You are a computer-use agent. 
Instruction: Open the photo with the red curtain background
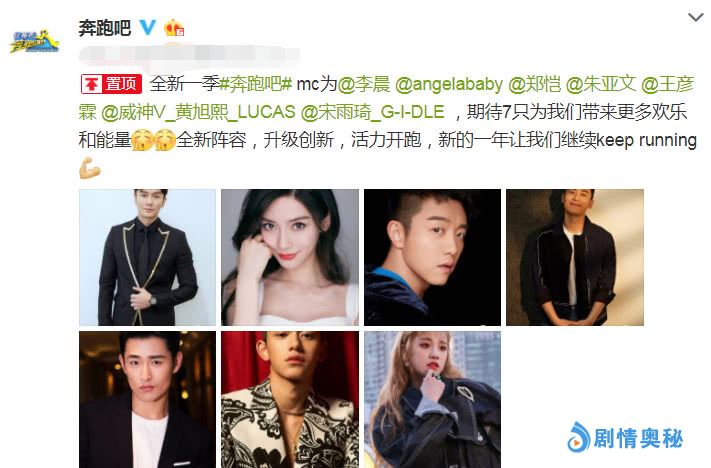click(290, 400)
